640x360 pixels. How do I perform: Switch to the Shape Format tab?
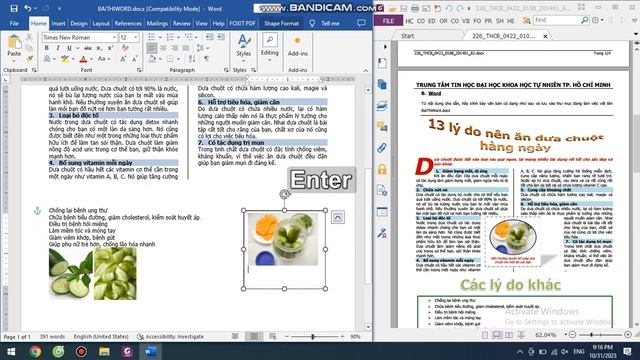281,24
